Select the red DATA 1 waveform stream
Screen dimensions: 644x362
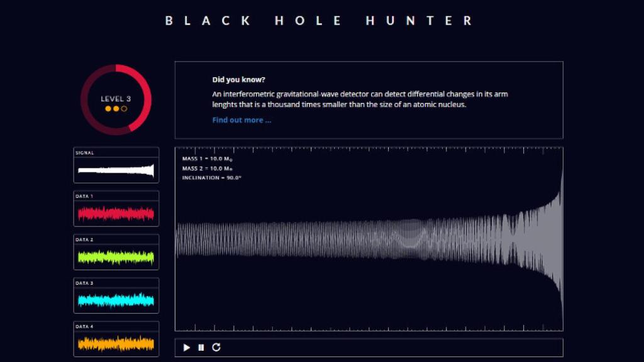116,212
